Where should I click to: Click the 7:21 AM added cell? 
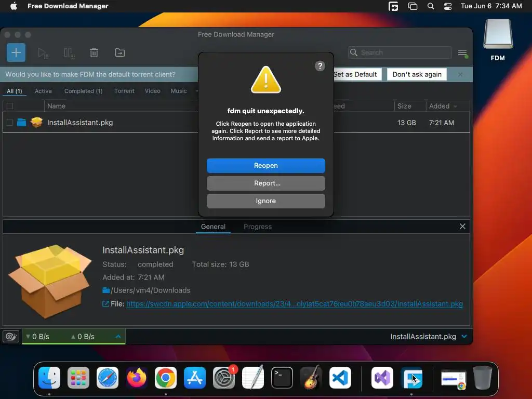pos(442,123)
